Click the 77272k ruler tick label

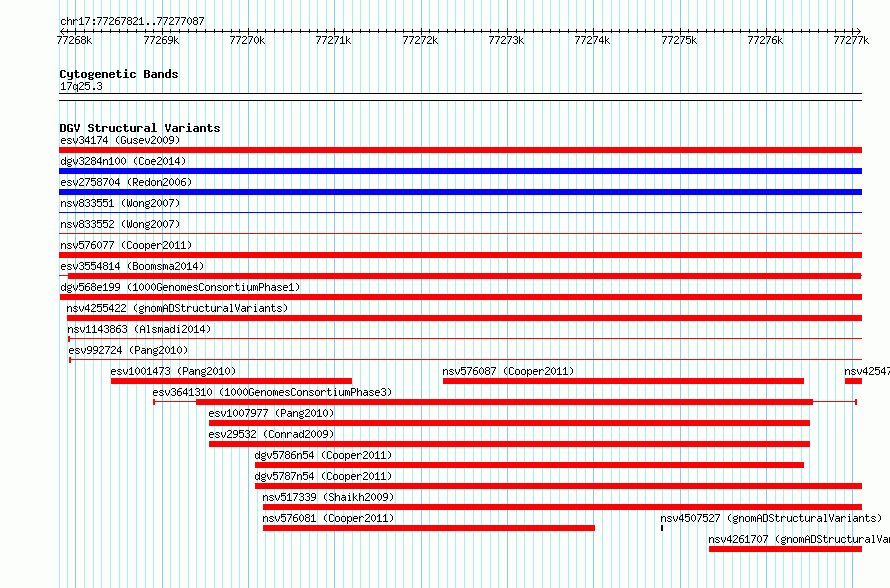[420, 40]
